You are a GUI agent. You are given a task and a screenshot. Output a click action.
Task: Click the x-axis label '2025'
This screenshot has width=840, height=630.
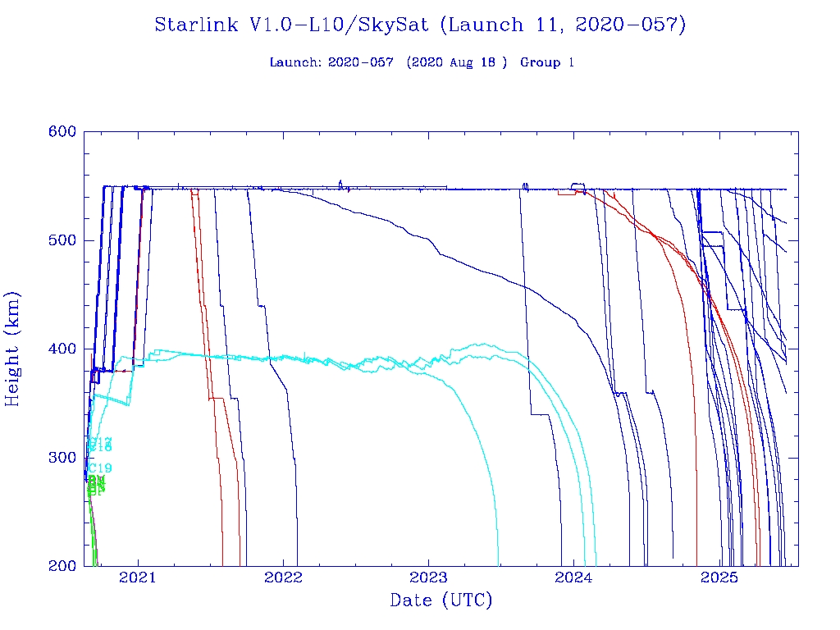[719, 577]
